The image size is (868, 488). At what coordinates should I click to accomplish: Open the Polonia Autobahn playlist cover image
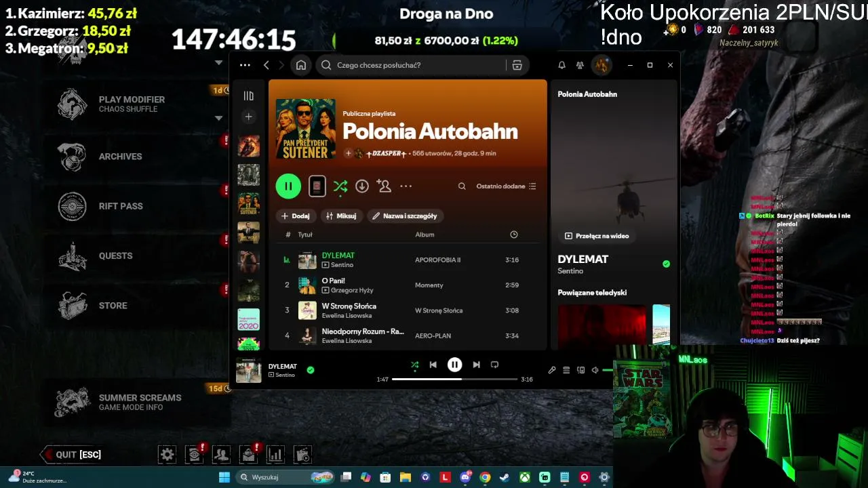(306, 129)
